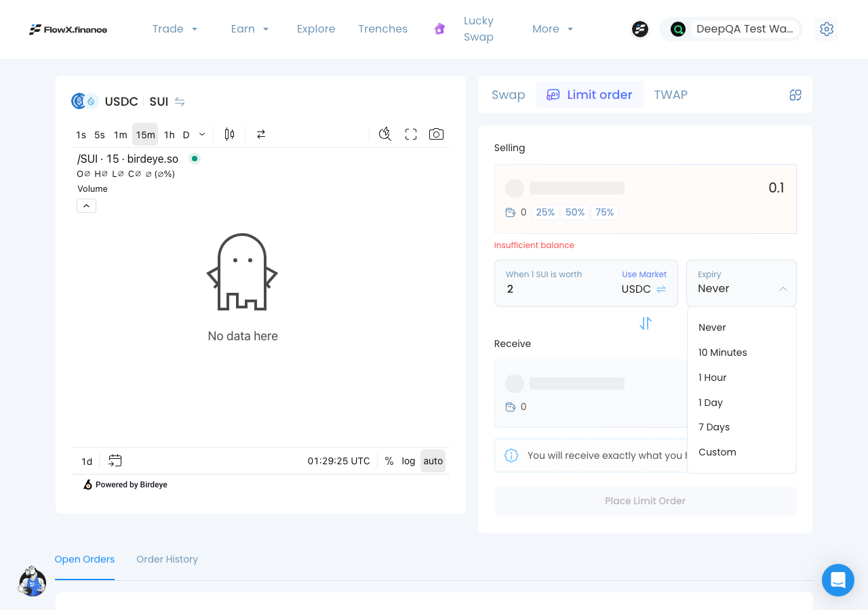Open the chat support bubble
Viewport: 868px width, 610px height.
pos(838,580)
